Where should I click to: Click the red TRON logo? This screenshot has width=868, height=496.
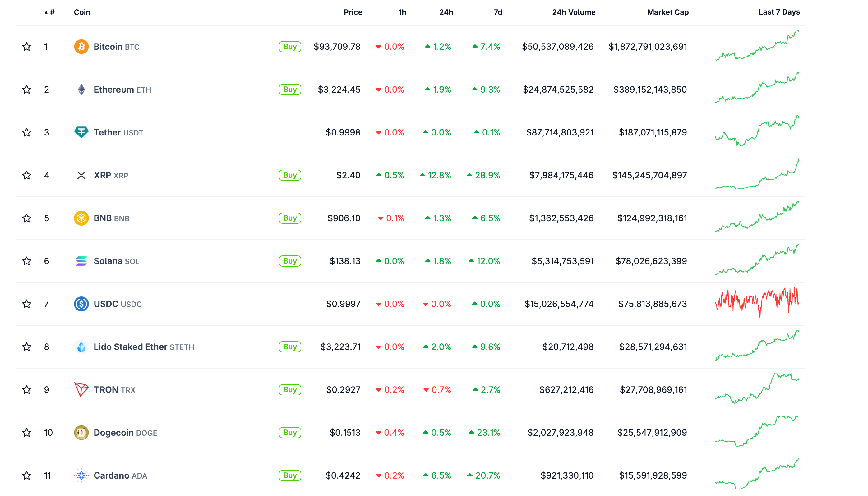(81, 389)
